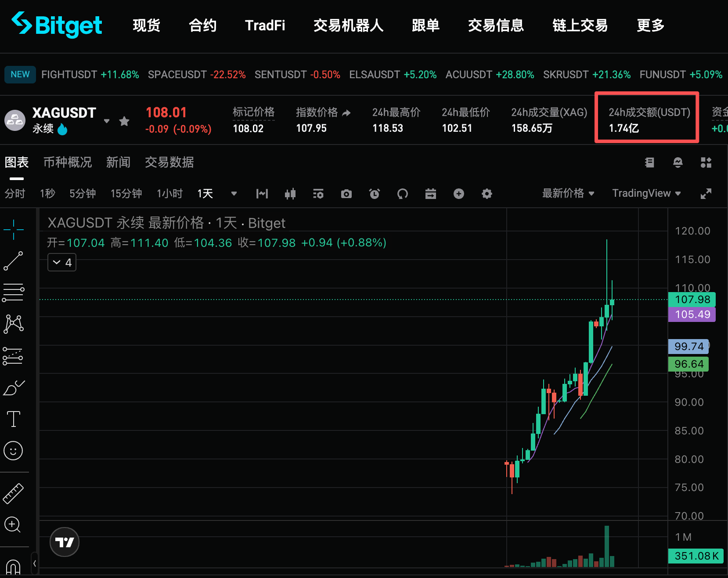Use the measure ruler tool

coord(13,493)
